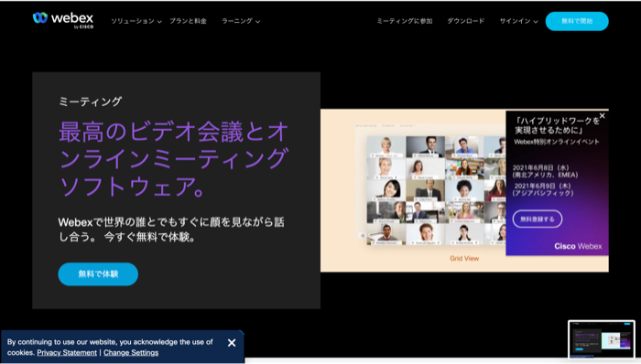Expand the ラーニング dropdown menu
Viewport: 641px width, 364px height.
click(240, 21)
